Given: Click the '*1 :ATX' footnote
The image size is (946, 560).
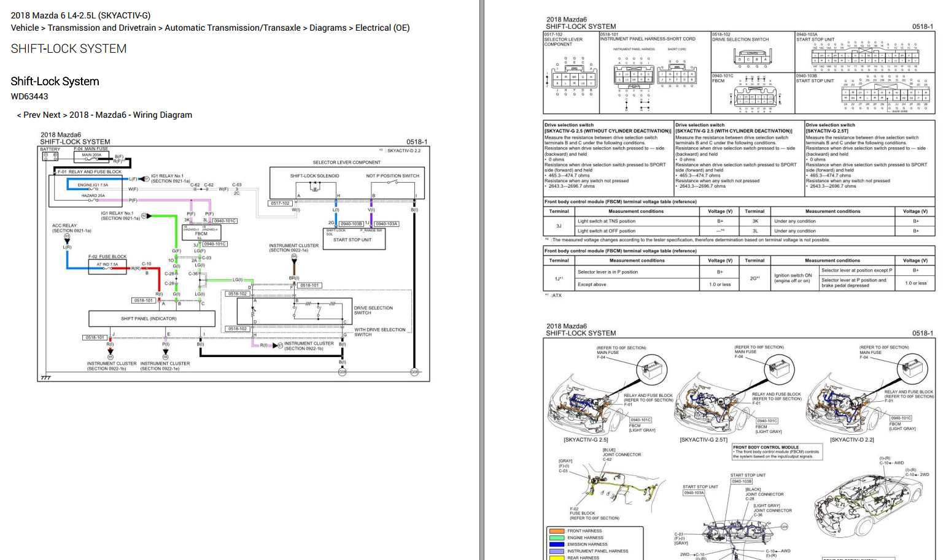Looking at the screenshot, I should coord(553,295).
